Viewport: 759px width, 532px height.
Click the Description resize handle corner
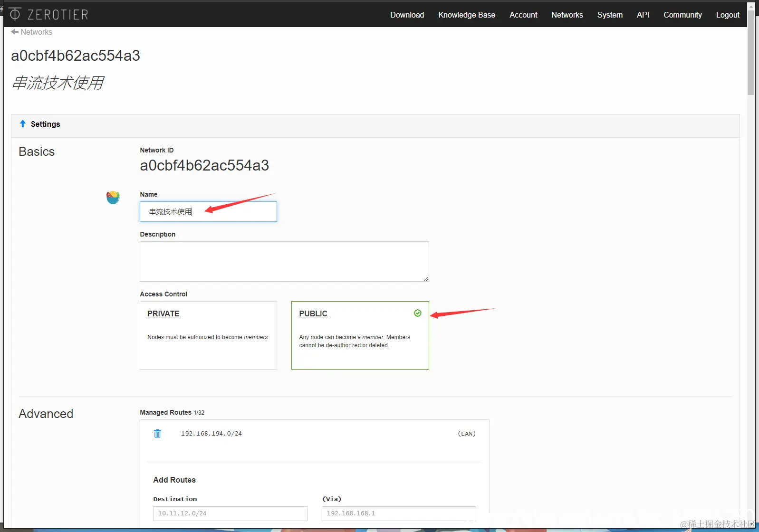click(x=426, y=279)
